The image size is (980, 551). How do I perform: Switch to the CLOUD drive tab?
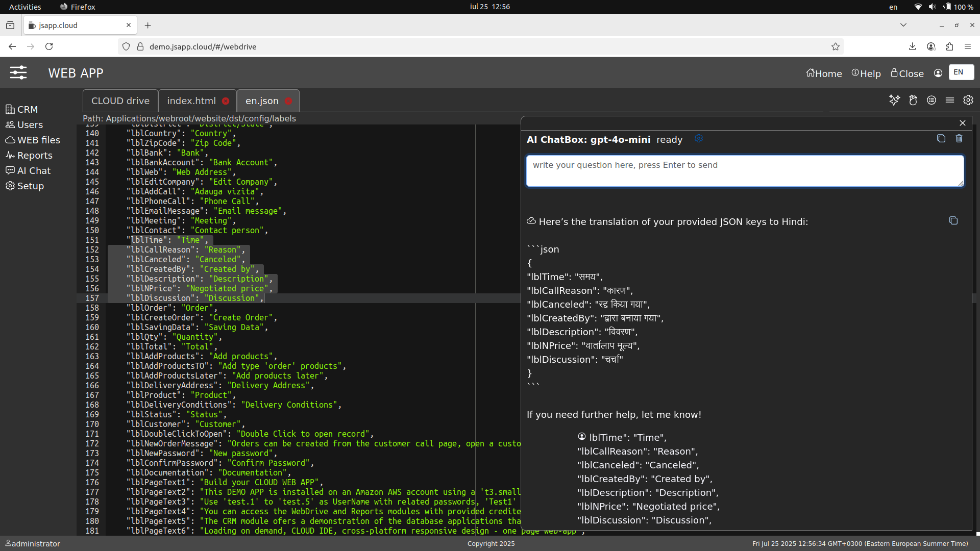[120, 101]
